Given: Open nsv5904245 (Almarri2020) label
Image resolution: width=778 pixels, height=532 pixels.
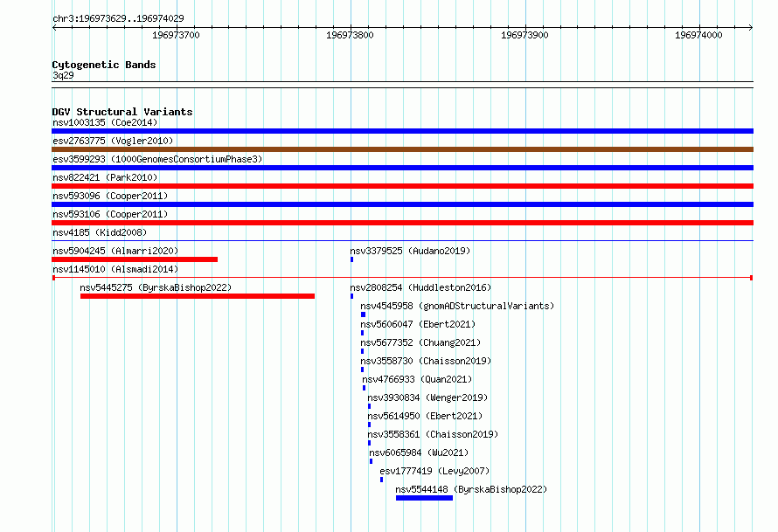Looking at the screenshot, I should [x=115, y=251].
